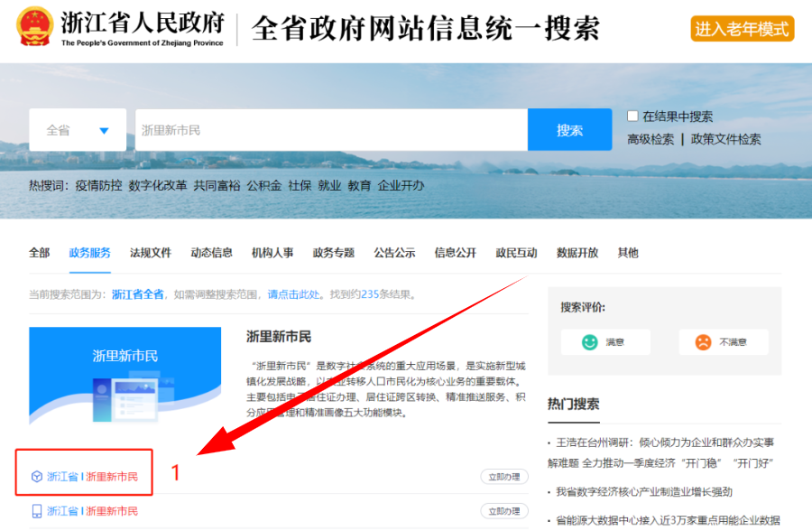This screenshot has width=812, height=531.
Task: Open the 高级检索 link
Action: (x=651, y=139)
